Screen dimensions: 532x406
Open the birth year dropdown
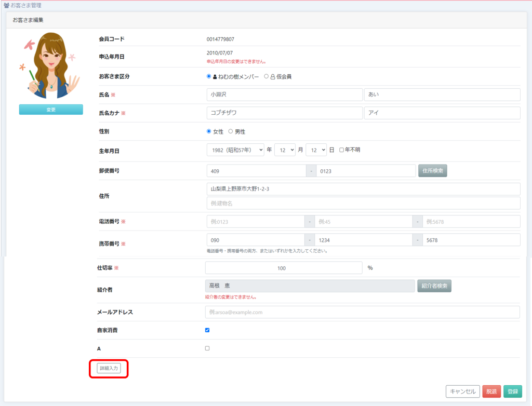tap(235, 150)
